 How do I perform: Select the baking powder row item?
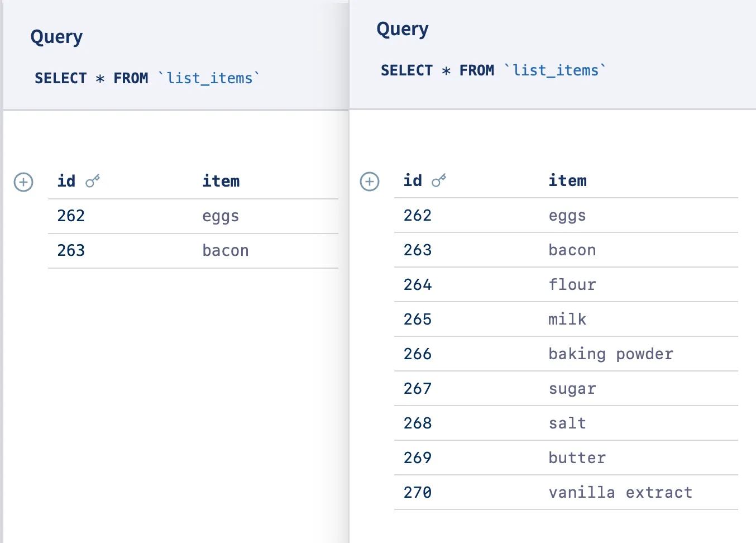pyautogui.click(x=611, y=354)
